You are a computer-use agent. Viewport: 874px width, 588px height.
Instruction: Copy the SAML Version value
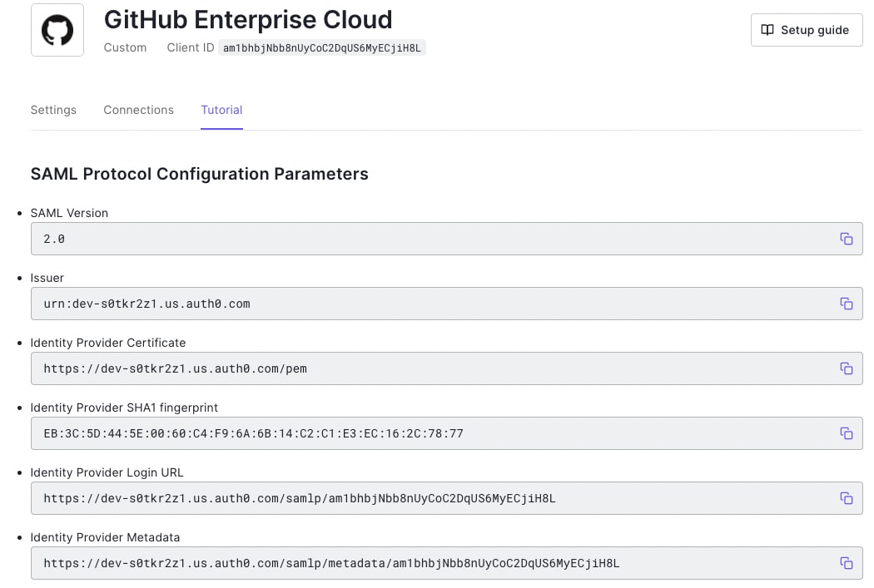[x=847, y=239]
